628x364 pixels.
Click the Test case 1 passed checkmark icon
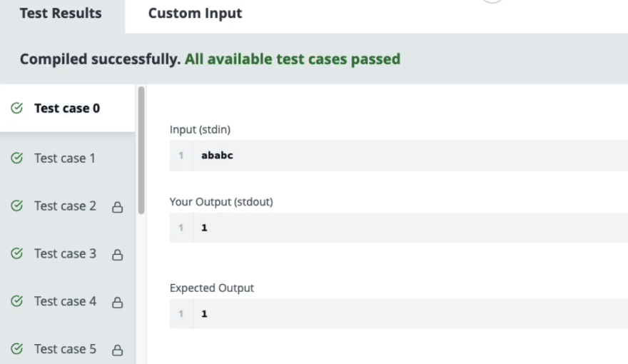[x=17, y=158]
